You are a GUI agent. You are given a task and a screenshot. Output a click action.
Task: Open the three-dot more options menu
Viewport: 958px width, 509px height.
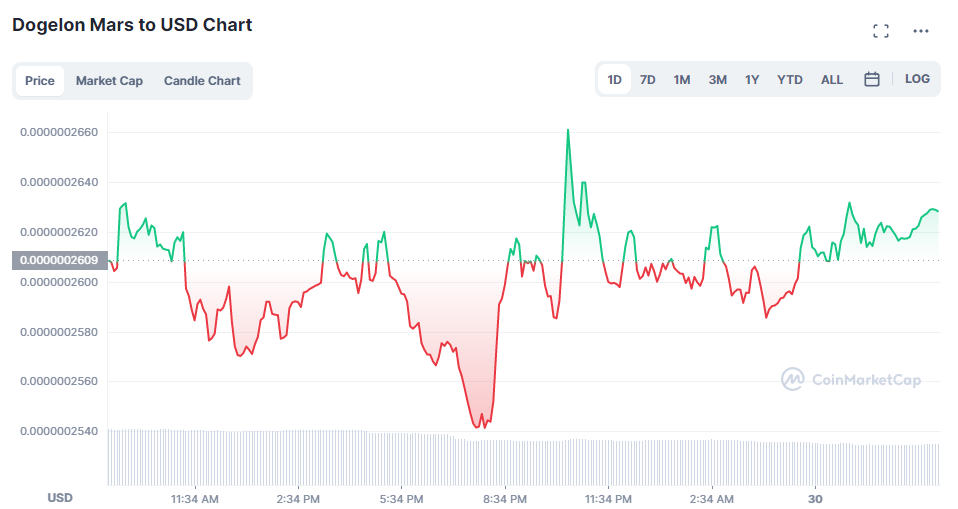coord(921,31)
